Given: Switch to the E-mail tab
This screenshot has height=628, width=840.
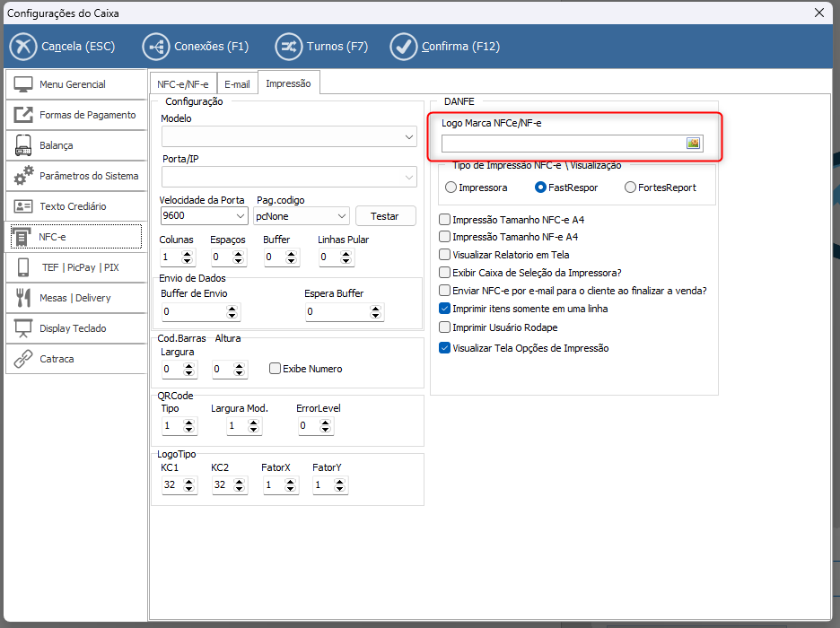Looking at the screenshot, I should [x=237, y=83].
